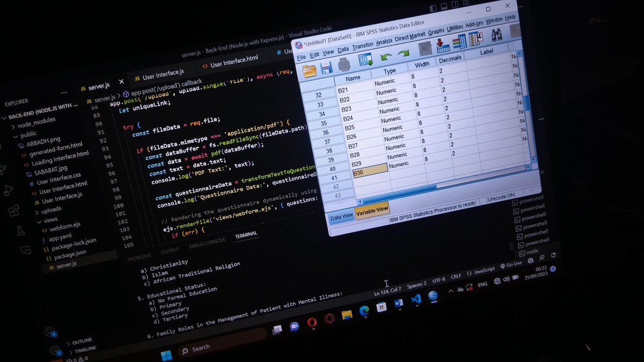Open the Opera browser taskbar icon
This screenshot has width=644, height=362.
pos(312,322)
